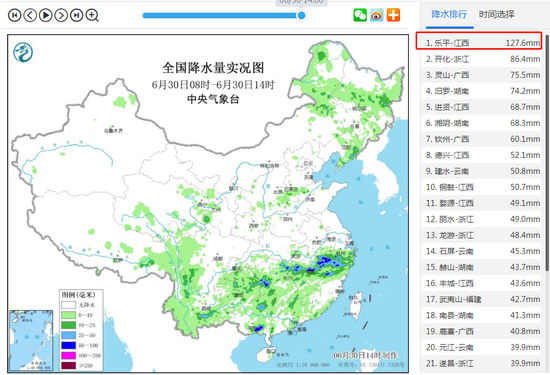Viewport: 550px width, 375px height.
Task: Select row 9 建水-云南
Action: point(481,171)
